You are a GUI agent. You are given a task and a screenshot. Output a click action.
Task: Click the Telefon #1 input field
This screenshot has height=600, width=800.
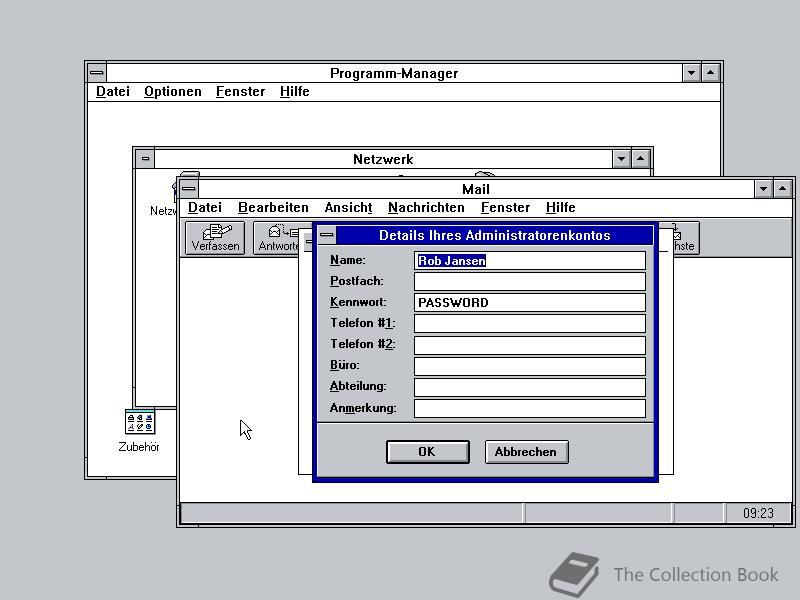pos(529,323)
